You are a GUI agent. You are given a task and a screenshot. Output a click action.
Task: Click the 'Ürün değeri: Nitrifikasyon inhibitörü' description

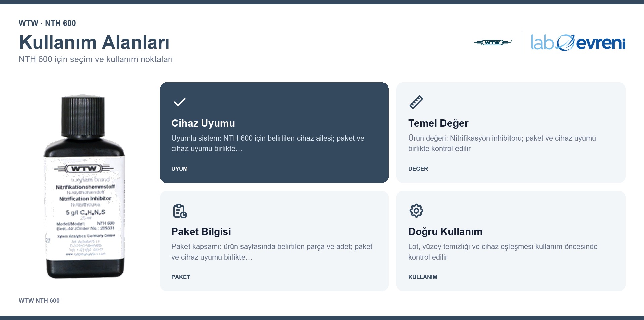coord(502,143)
